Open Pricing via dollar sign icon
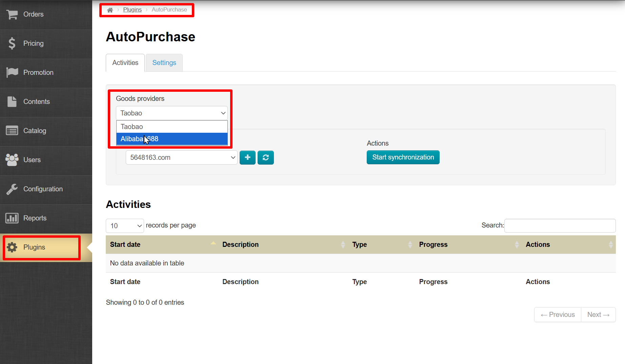Image resolution: width=625 pixels, height=364 pixels. [x=12, y=43]
